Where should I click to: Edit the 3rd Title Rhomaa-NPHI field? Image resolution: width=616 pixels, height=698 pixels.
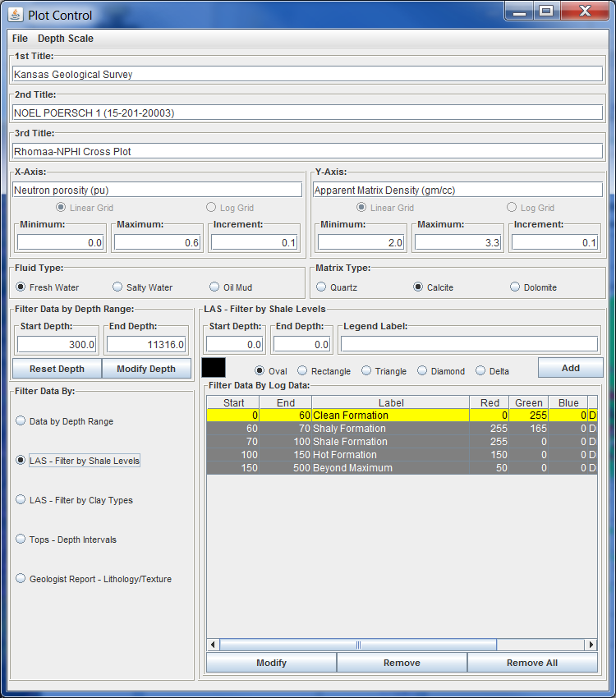(307, 151)
